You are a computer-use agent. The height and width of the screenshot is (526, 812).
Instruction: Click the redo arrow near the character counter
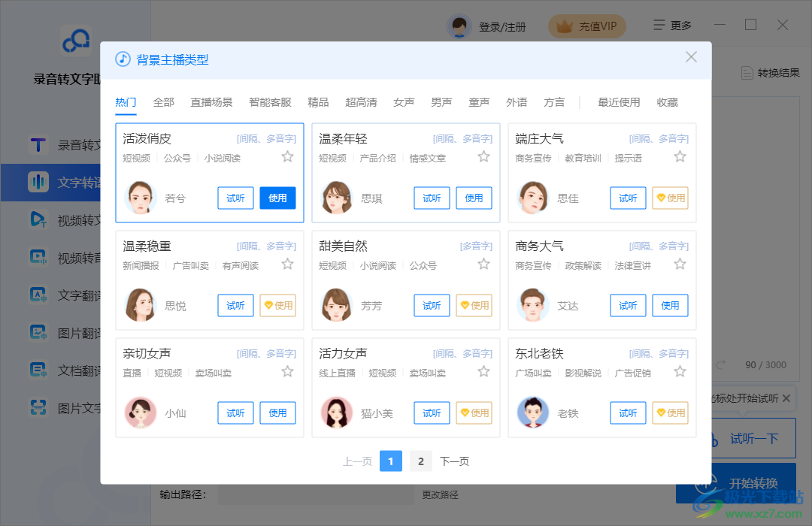point(721,364)
